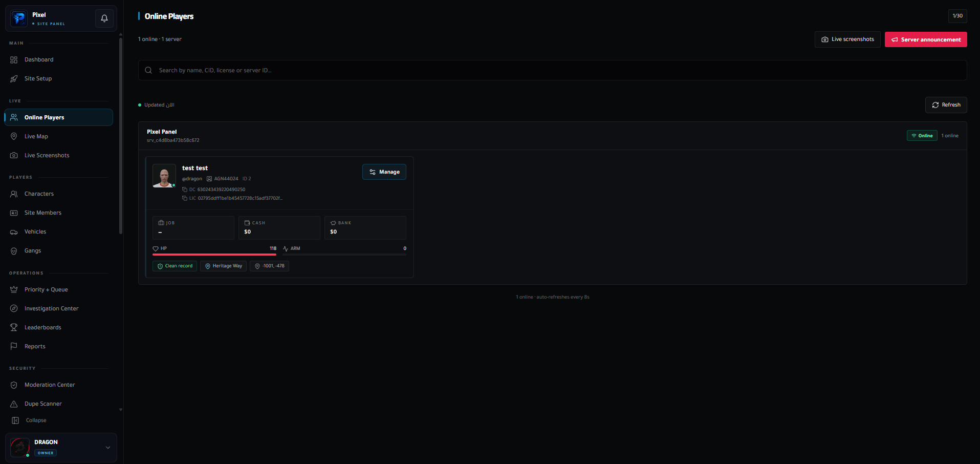Go to Live Screenshots in sidebar
The width and height of the screenshot is (980, 464).
(58, 155)
